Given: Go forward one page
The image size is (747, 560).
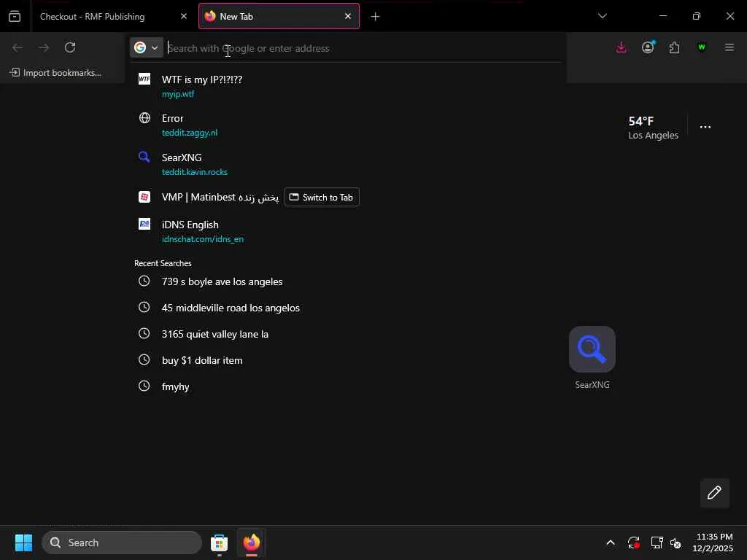Looking at the screenshot, I should [x=44, y=47].
